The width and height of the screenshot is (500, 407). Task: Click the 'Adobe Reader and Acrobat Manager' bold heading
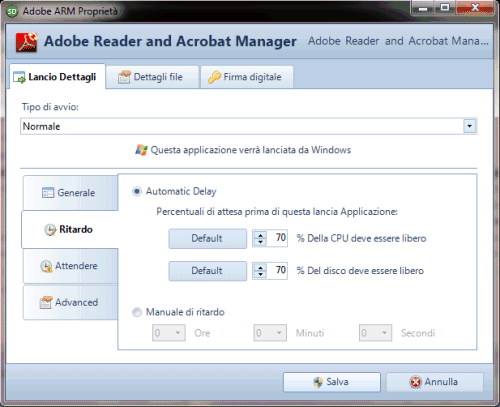click(170, 41)
